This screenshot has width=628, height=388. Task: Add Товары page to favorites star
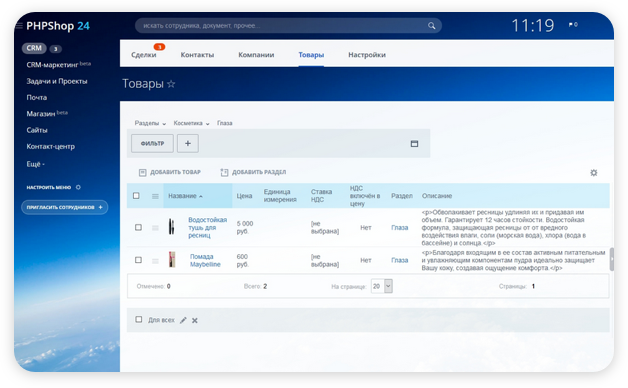(171, 84)
